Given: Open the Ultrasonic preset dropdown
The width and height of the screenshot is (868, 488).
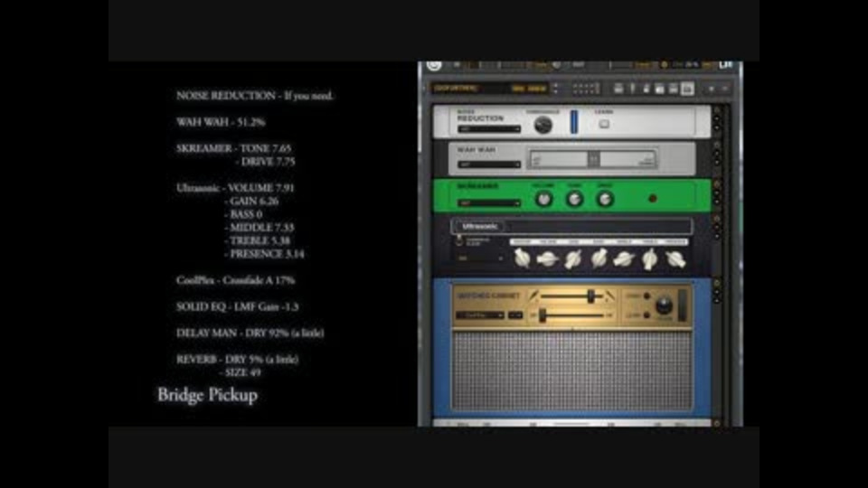Looking at the screenshot, I should [480, 258].
